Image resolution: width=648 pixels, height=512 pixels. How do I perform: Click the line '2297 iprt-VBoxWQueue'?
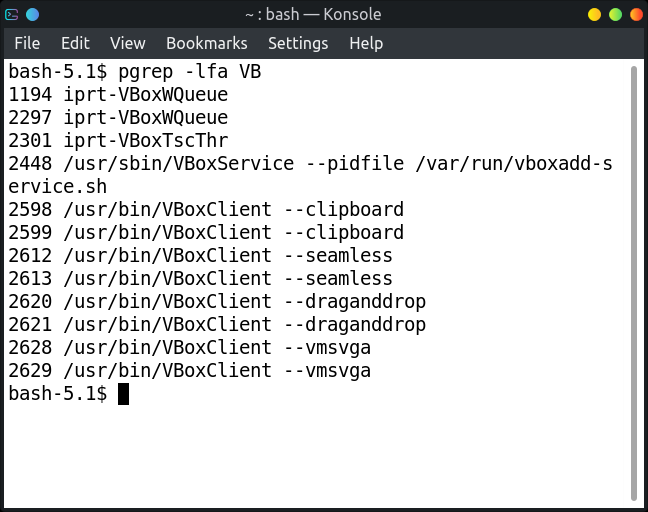coord(118,118)
